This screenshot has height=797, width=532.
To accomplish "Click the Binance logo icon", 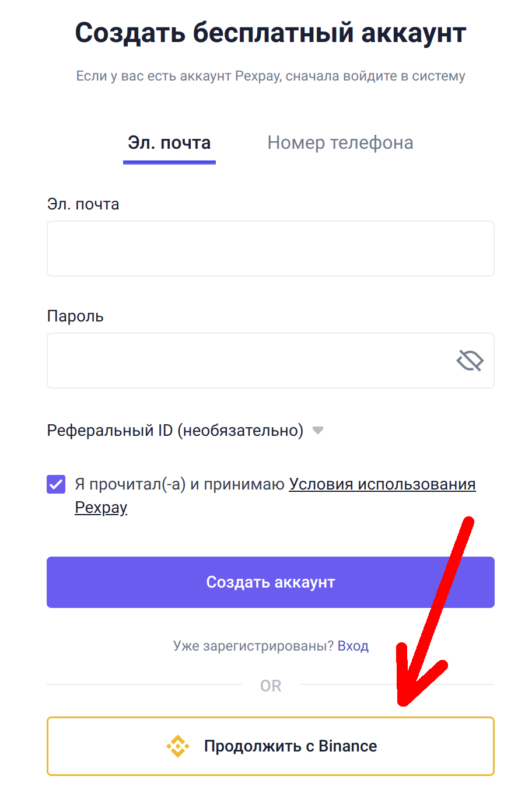I will tap(178, 746).
